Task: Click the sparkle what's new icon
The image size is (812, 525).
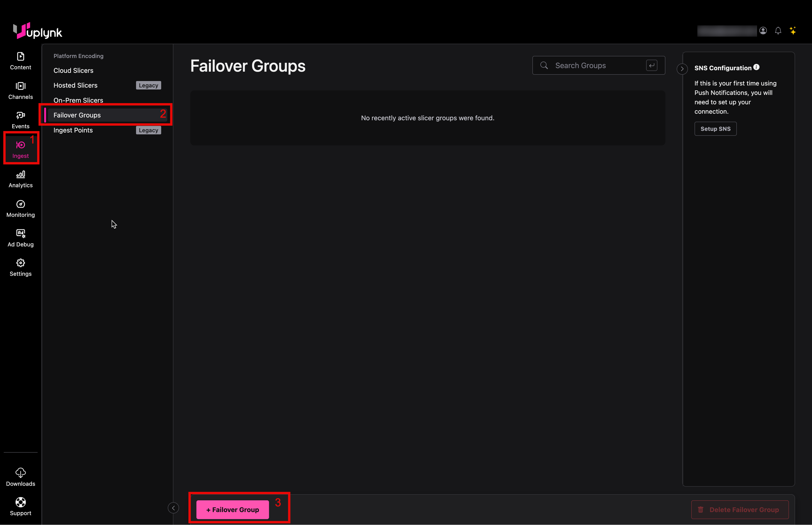Action: (x=793, y=31)
